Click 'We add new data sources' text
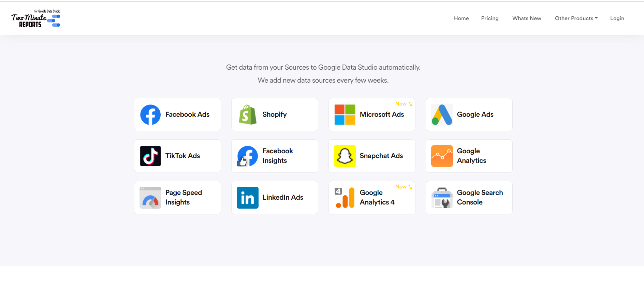 [323, 80]
